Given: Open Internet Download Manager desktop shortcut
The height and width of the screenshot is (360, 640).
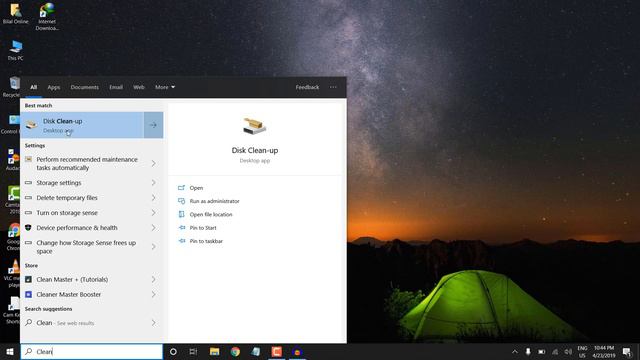Looking at the screenshot, I should 47,17.
